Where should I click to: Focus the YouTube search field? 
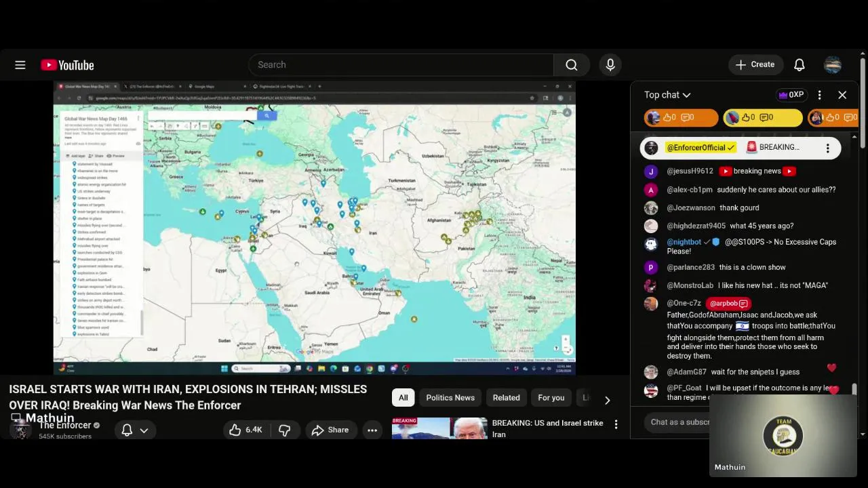(401, 65)
